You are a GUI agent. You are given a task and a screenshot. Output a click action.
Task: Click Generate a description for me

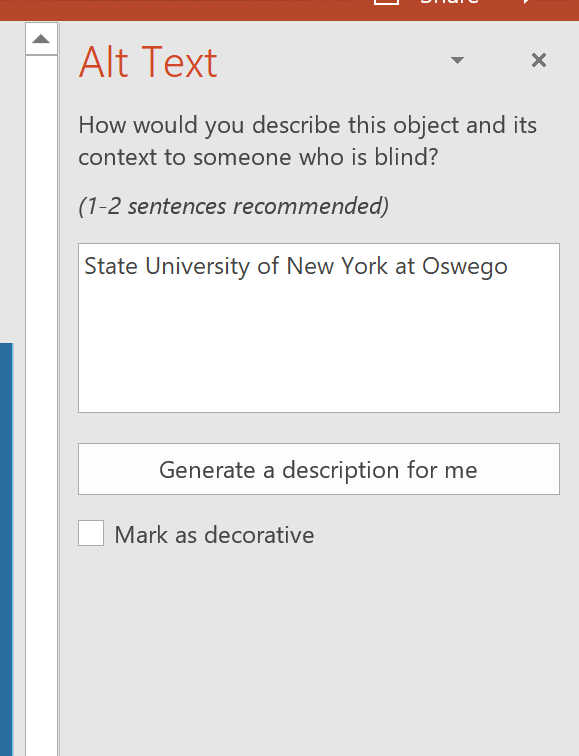tap(319, 469)
